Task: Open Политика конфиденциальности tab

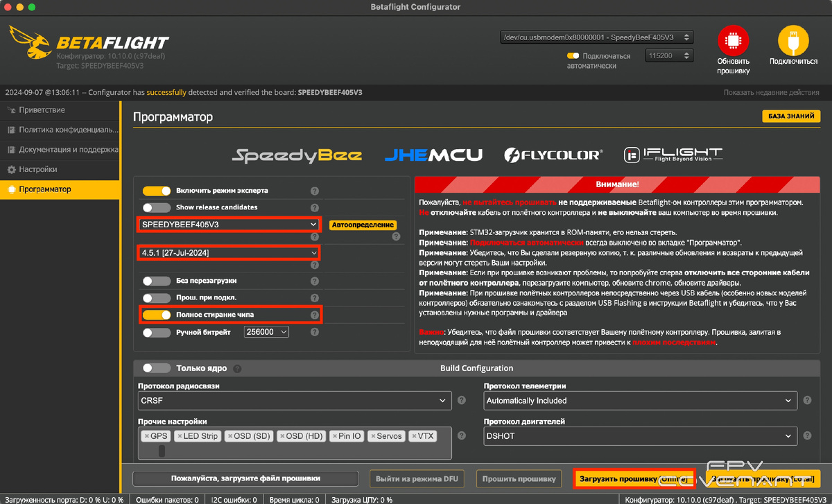Action: coord(60,130)
